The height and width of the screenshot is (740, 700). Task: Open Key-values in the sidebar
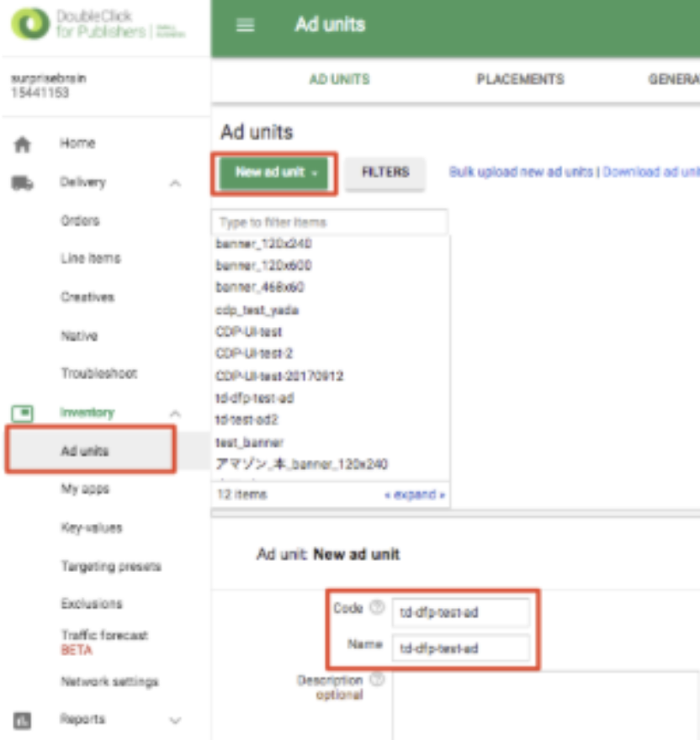pyautogui.click(x=91, y=528)
